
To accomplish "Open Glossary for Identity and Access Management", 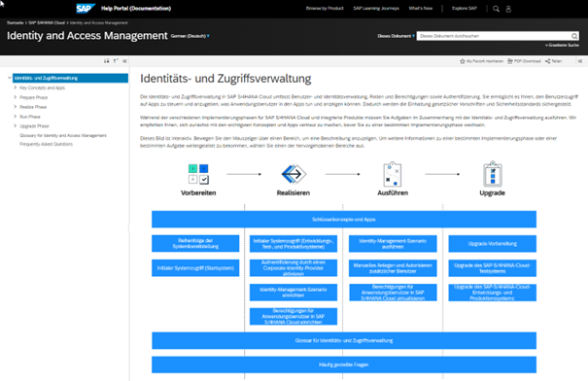I will coord(63,135).
